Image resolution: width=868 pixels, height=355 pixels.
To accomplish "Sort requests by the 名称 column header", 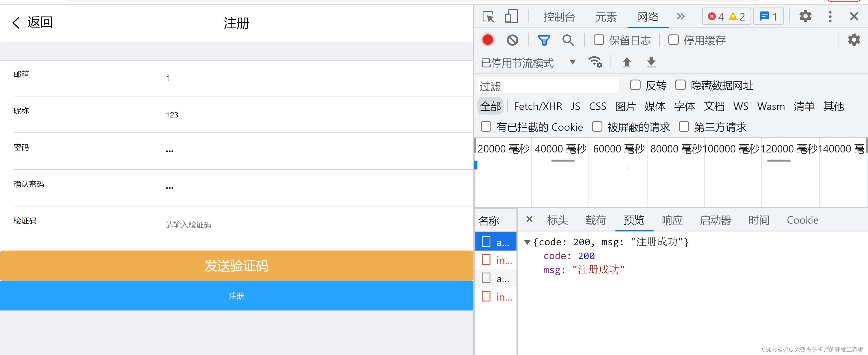I will (x=495, y=221).
